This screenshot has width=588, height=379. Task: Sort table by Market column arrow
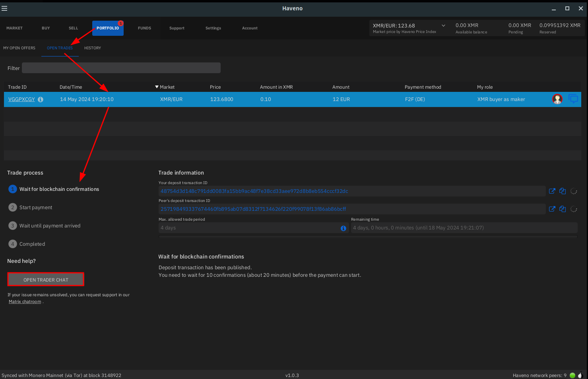pyautogui.click(x=157, y=87)
